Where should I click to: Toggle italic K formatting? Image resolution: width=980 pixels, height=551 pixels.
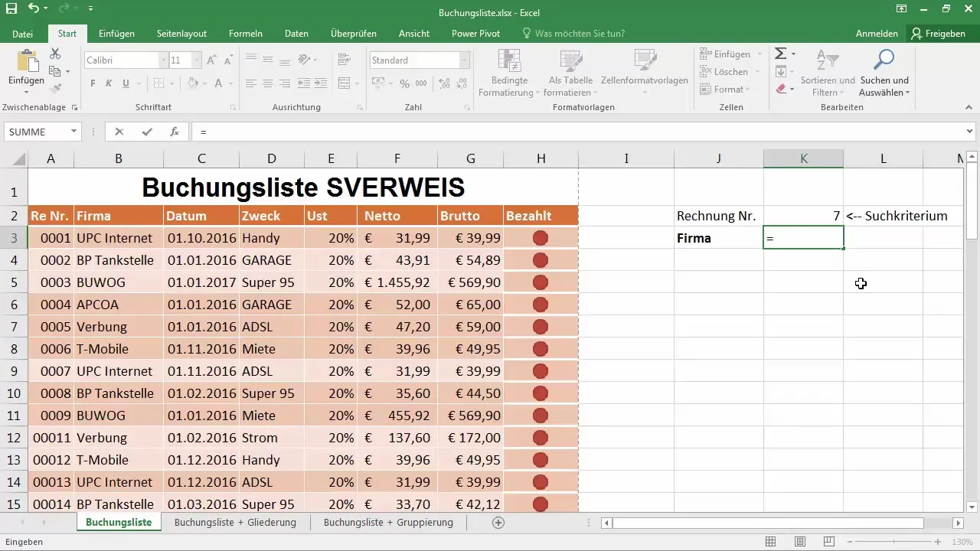point(109,83)
